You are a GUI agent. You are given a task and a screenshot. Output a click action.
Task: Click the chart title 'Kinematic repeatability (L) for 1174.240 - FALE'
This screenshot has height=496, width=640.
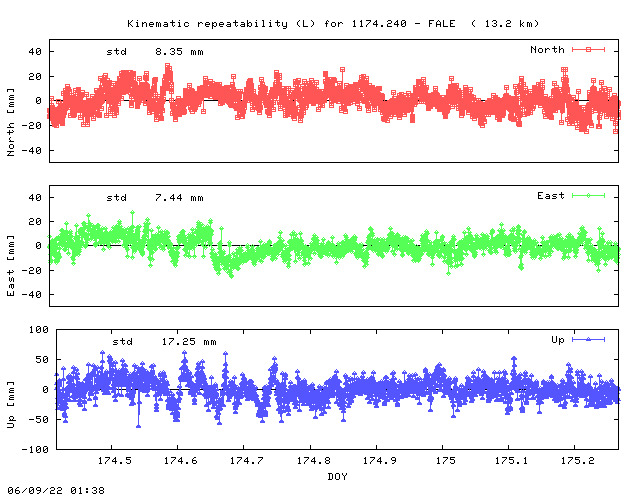coord(291,23)
